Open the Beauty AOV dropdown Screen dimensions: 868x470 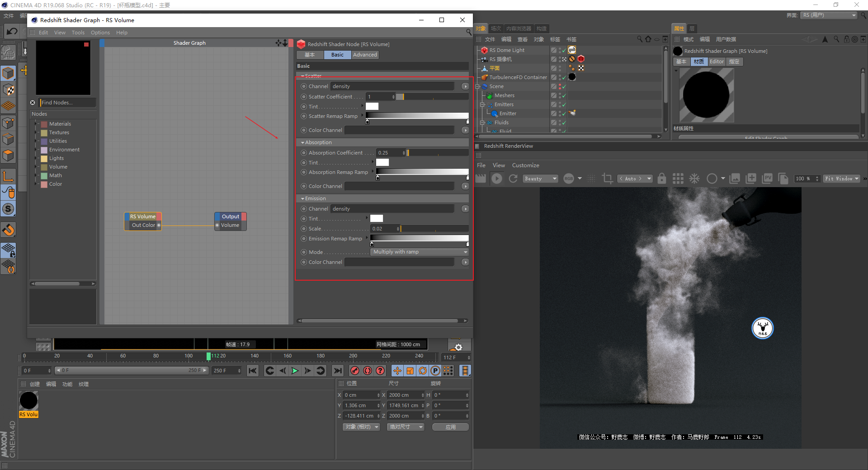[x=540, y=179]
